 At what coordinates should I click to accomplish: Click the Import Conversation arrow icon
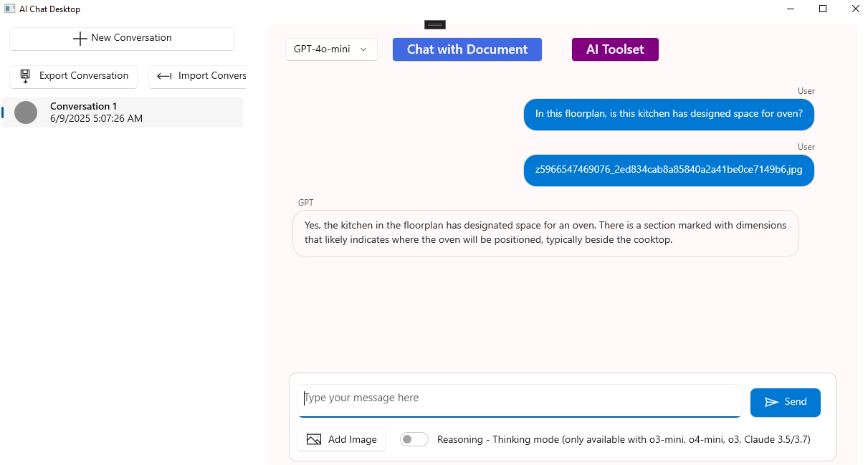click(x=164, y=76)
